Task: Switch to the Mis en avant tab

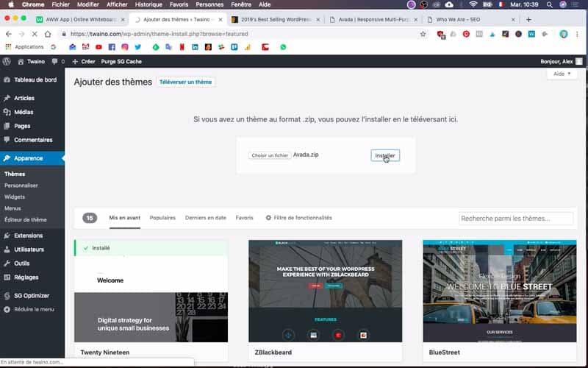Action: (124, 218)
